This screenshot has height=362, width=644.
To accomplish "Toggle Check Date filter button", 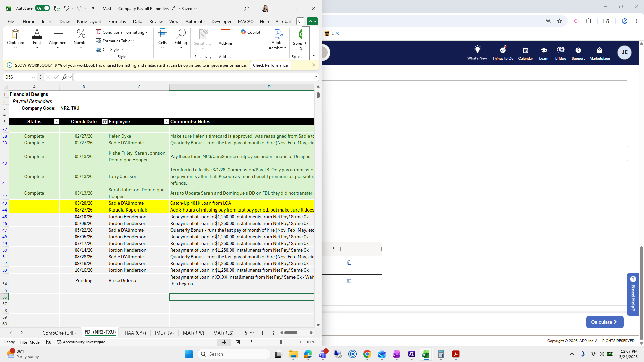I will coord(105,122).
